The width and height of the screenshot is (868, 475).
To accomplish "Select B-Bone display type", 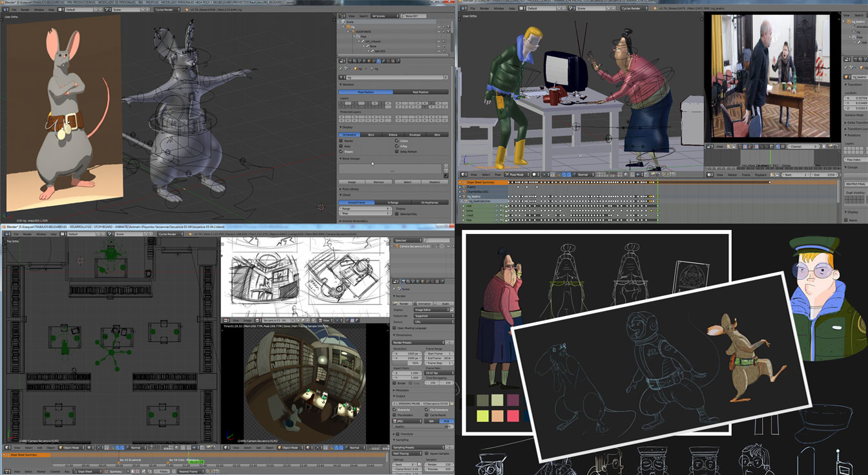I will 393,135.
